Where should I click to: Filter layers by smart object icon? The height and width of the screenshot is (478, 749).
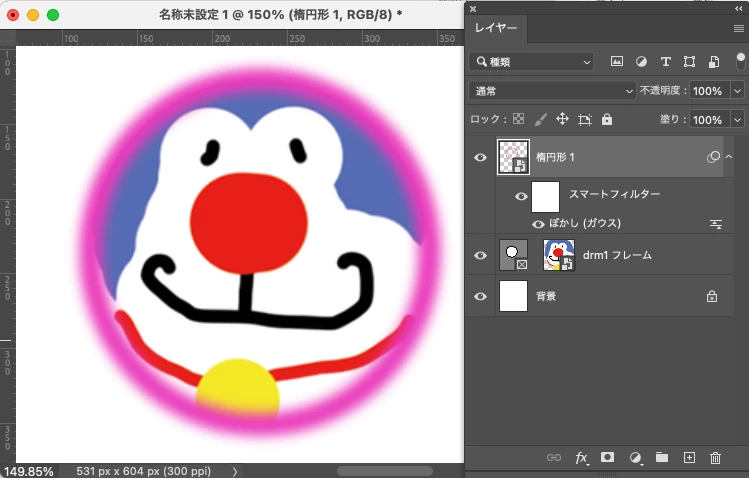pyautogui.click(x=714, y=61)
